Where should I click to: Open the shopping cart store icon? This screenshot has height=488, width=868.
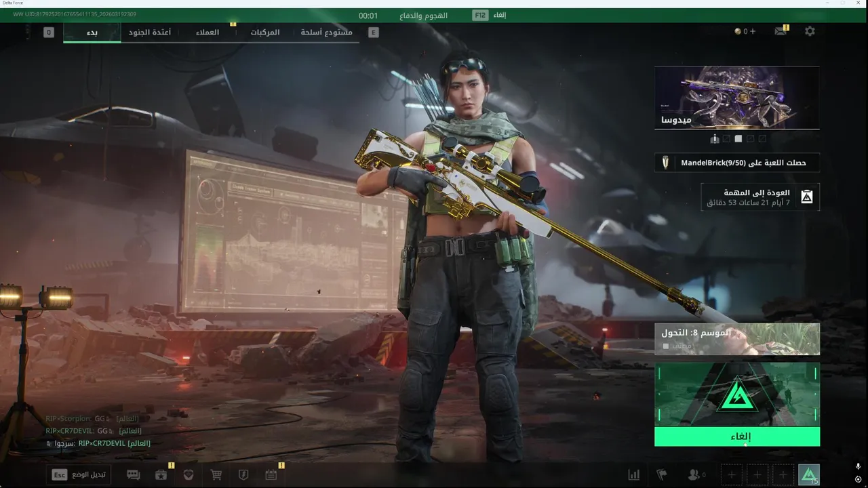pyautogui.click(x=216, y=475)
